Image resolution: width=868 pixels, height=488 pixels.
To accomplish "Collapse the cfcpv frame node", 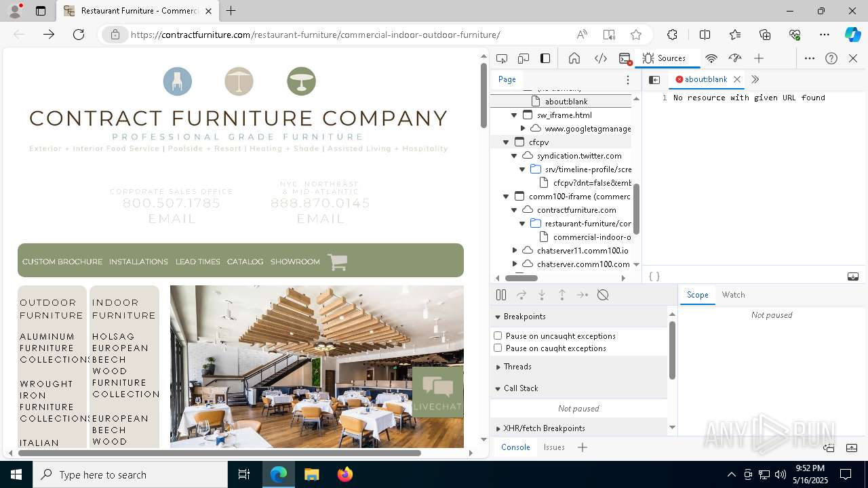I will click(506, 142).
